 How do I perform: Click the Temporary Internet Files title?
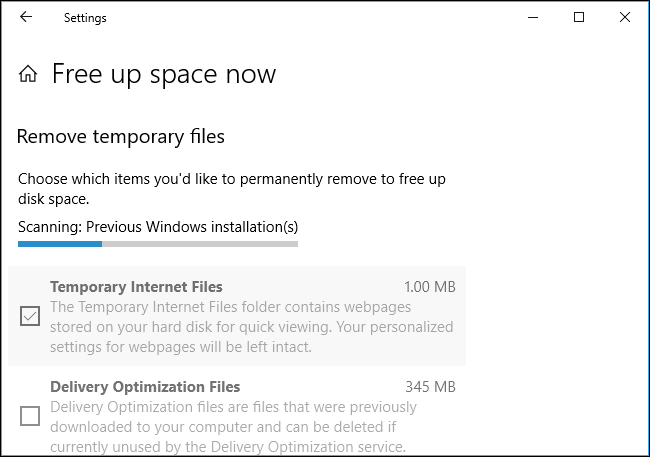pyautogui.click(x=136, y=287)
